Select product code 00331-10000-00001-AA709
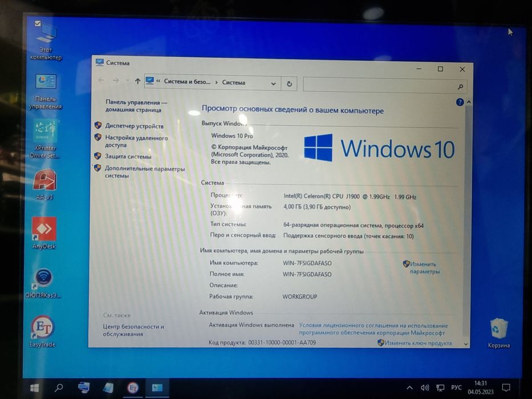This screenshot has height=399, width=532. 282,343
